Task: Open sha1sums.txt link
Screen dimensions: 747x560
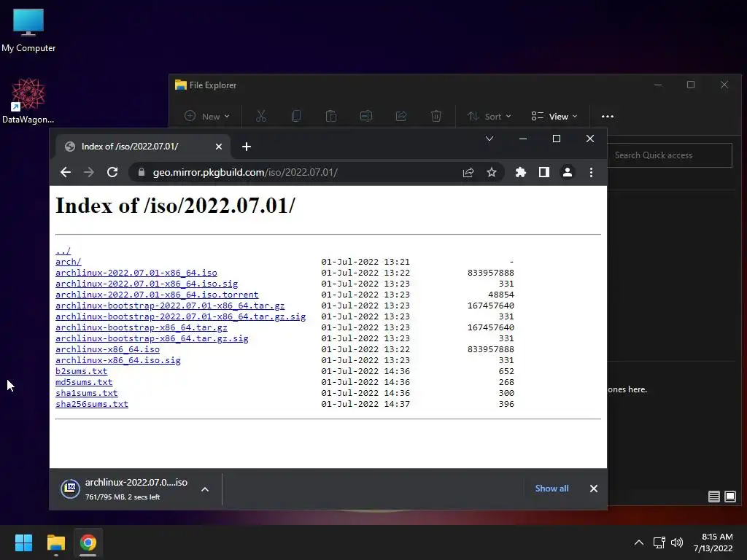Action: (x=87, y=393)
